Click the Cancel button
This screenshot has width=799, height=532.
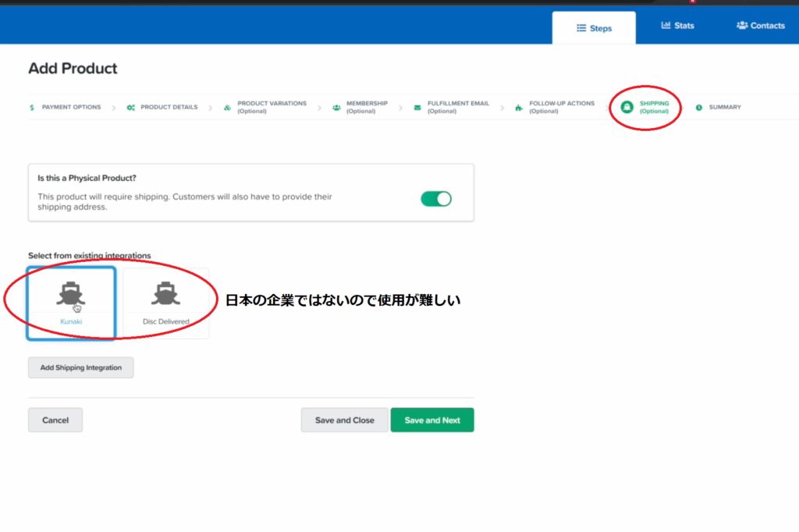(55, 420)
